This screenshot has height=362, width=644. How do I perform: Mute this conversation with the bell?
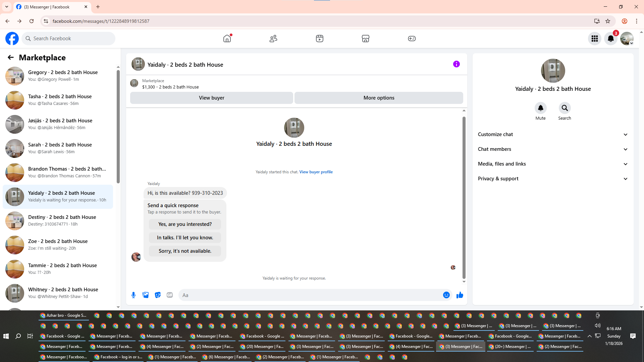coord(540,108)
